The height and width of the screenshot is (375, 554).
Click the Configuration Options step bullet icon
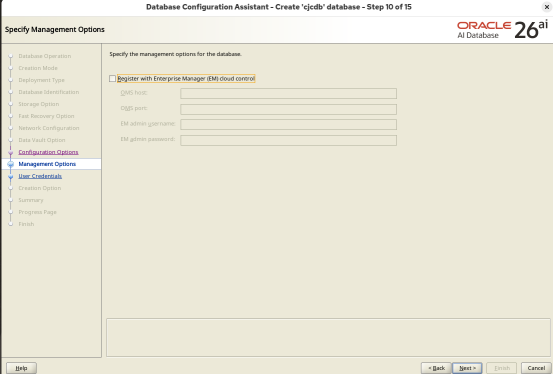[x=11, y=152]
